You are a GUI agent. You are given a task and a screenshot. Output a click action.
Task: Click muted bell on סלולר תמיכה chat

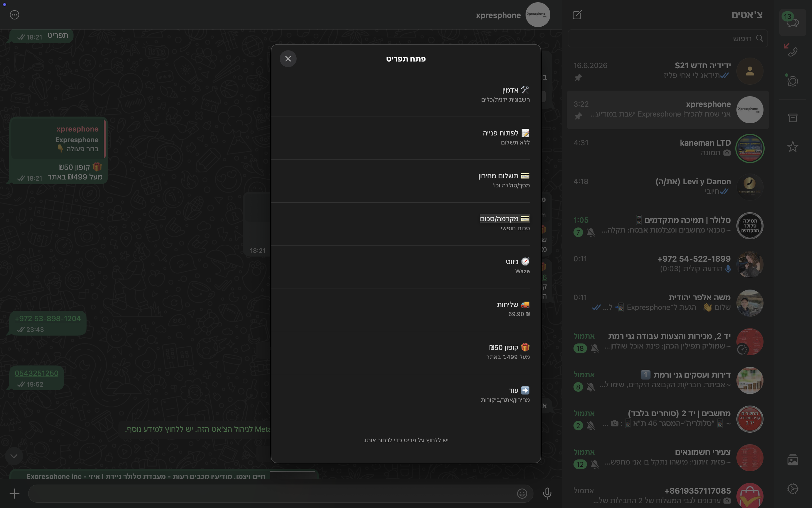pos(591,232)
